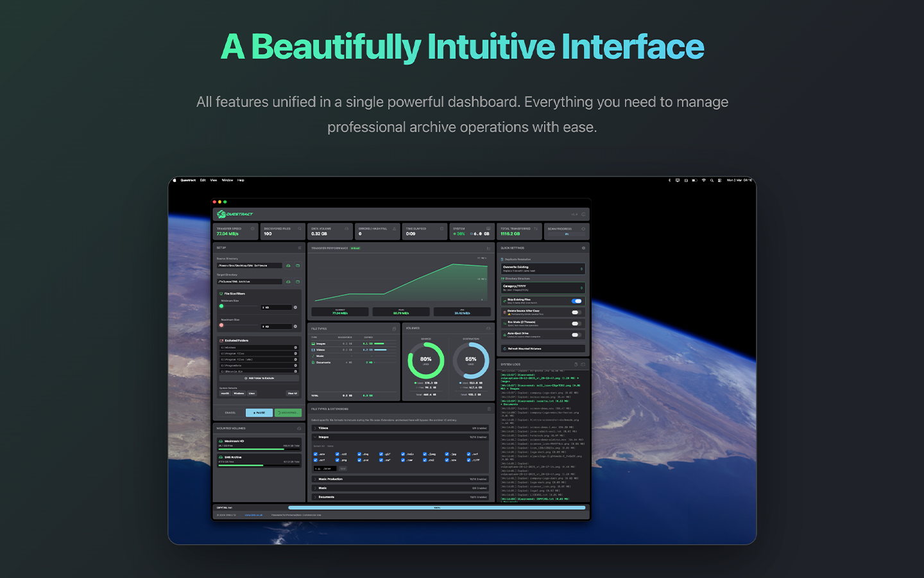Expand the Documents extensions group
This screenshot has height=578, width=924.
400,497
